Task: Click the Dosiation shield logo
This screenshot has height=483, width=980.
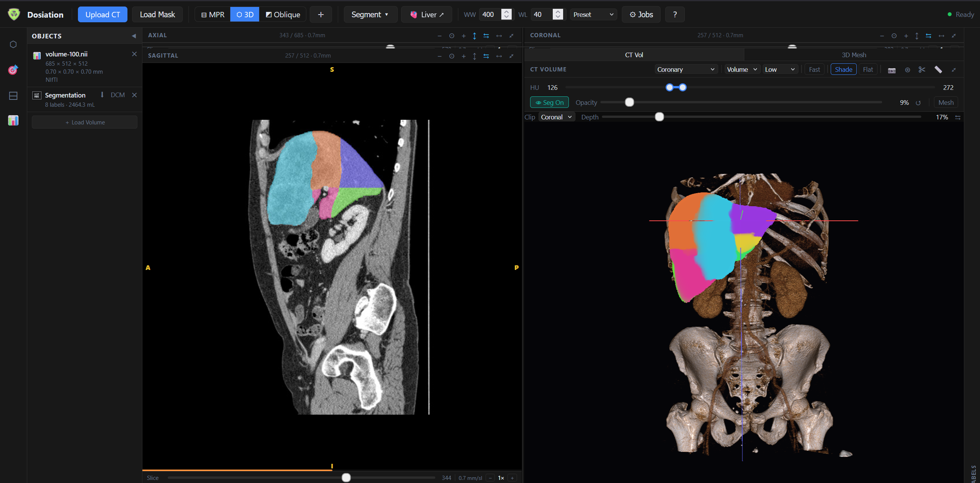Action: pyautogui.click(x=14, y=15)
